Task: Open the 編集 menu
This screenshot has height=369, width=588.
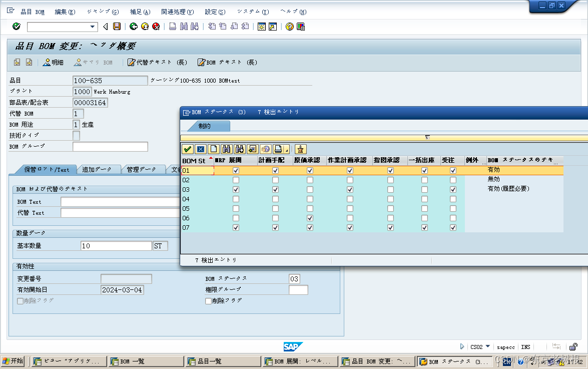Action: [x=65, y=12]
